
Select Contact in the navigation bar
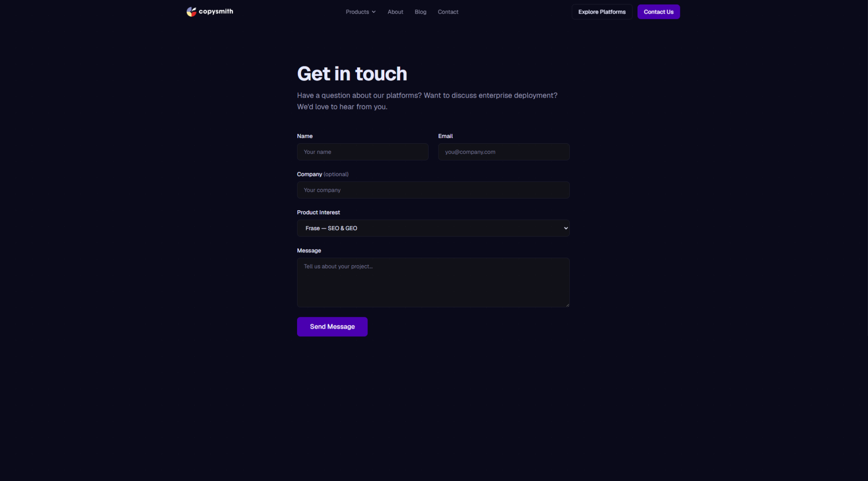point(448,12)
